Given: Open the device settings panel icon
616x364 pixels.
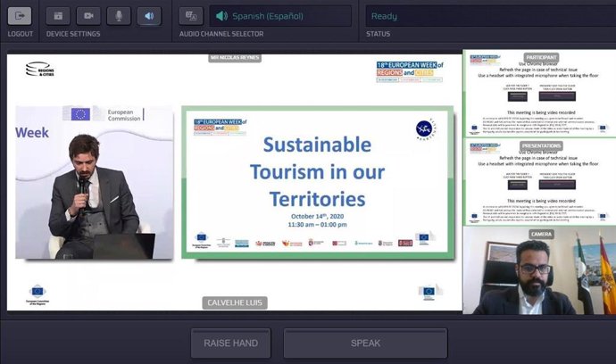Looking at the screenshot, I should click(x=58, y=16).
